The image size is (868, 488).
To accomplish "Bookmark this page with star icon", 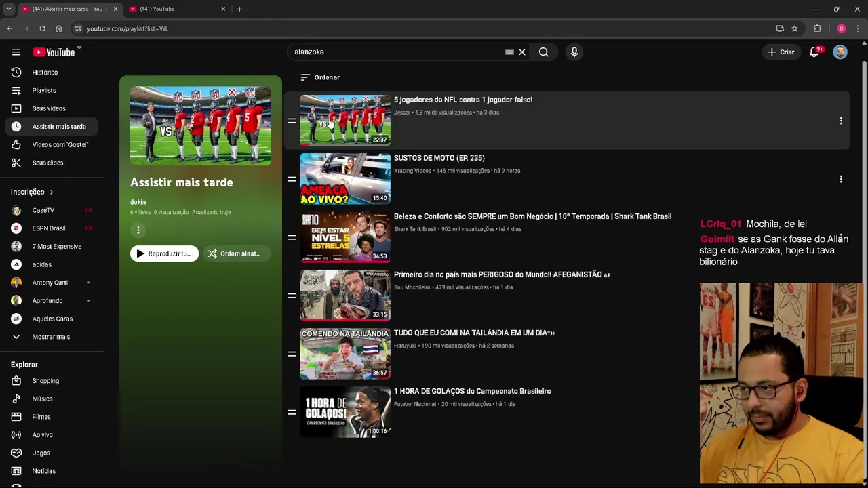I will tap(795, 28).
